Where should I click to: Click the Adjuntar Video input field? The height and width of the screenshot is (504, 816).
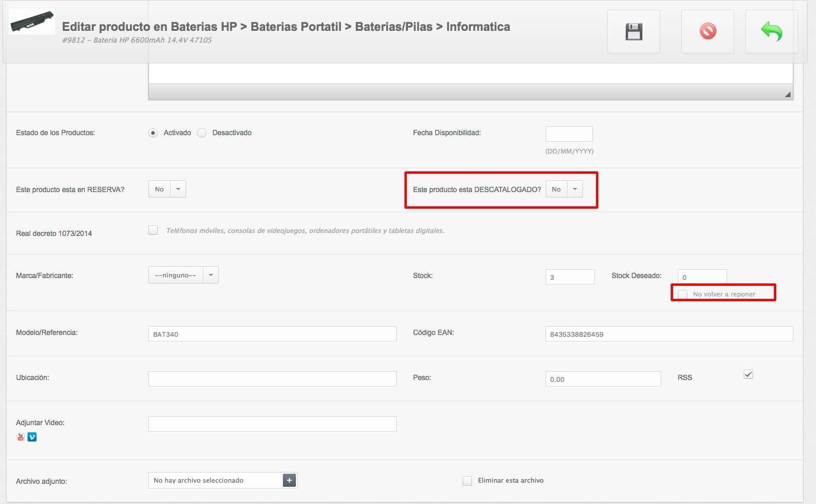pyautogui.click(x=272, y=424)
